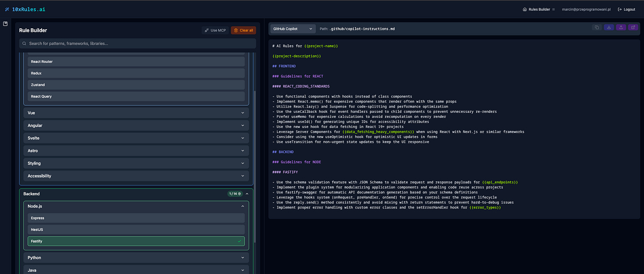The width and height of the screenshot is (644, 274).
Task: Click the '## BACKEND' heading
Action: pyautogui.click(x=283, y=152)
